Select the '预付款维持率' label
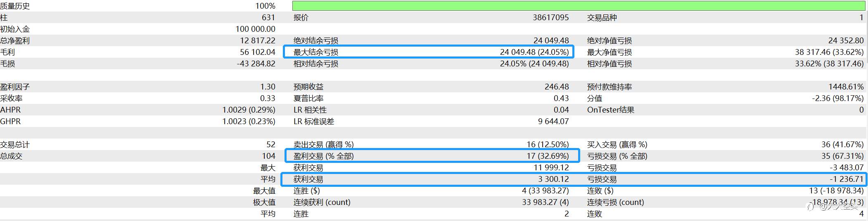The height and width of the screenshot is (221, 868). [x=609, y=87]
